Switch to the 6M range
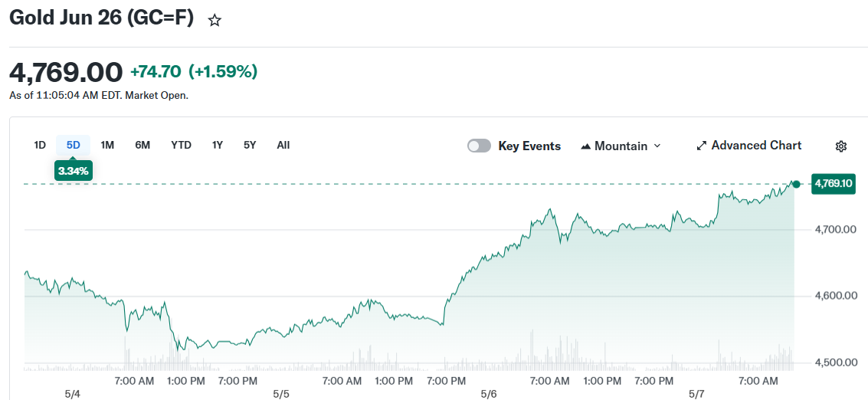Image resolution: width=868 pixels, height=400 pixels. click(142, 145)
